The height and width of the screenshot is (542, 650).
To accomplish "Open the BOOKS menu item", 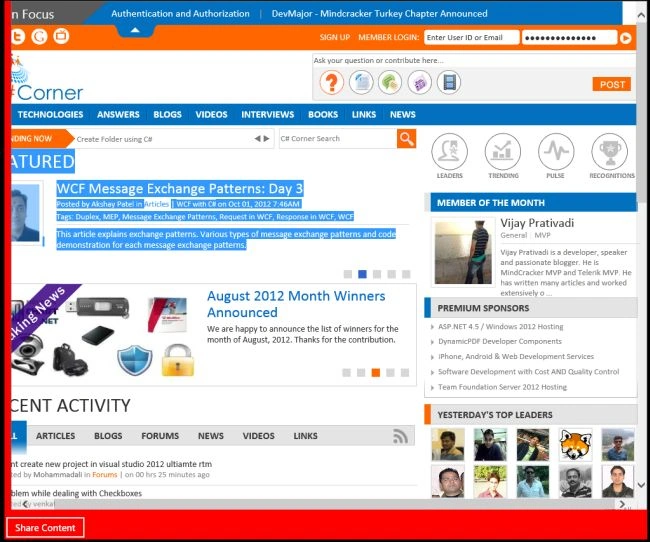I will click(323, 114).
